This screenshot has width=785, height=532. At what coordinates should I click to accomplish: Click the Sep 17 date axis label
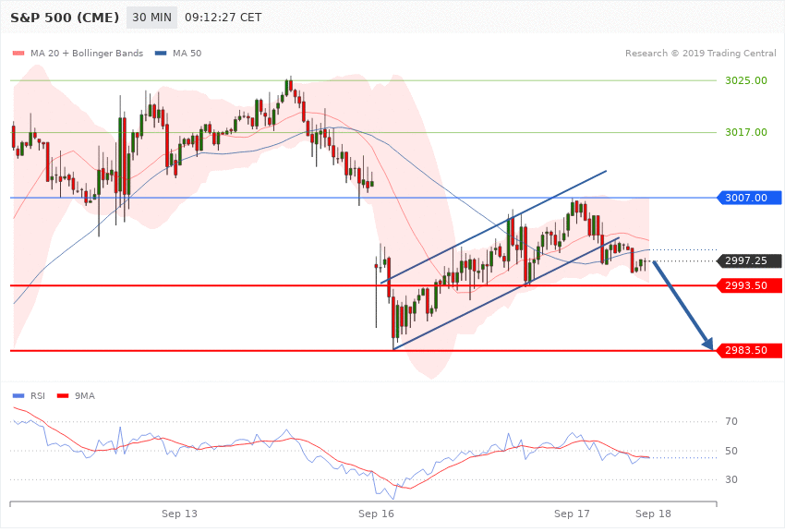click(572, 514)
